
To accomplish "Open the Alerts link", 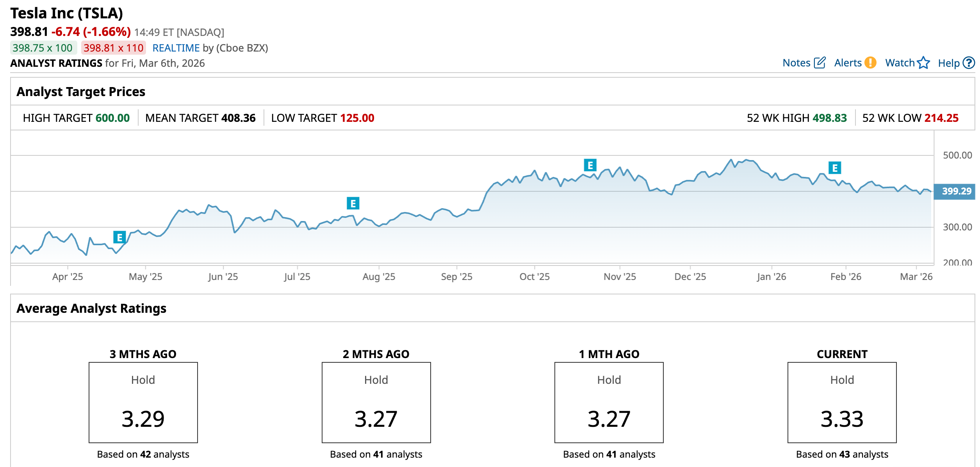I will (x=848, y=63).
